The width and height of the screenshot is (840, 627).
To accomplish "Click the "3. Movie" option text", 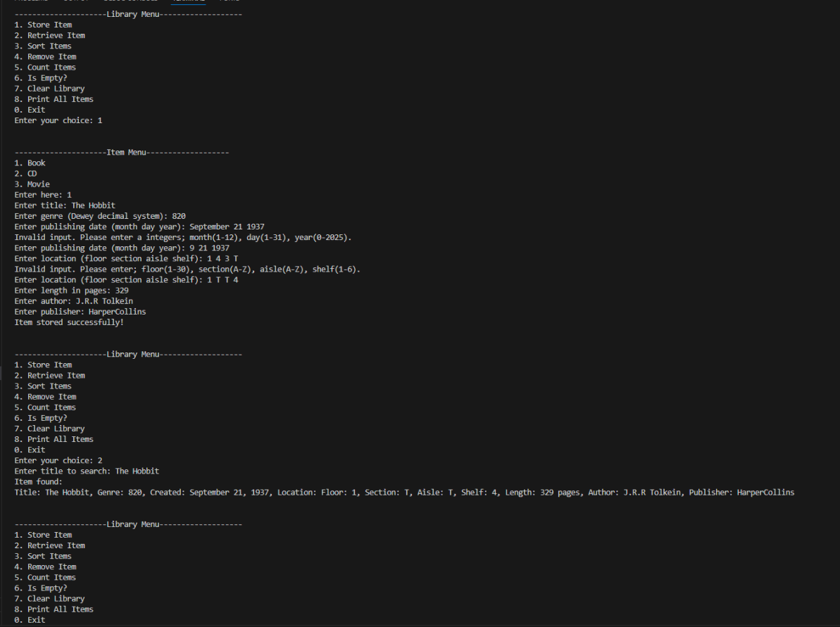I will [x=32, y=184].
